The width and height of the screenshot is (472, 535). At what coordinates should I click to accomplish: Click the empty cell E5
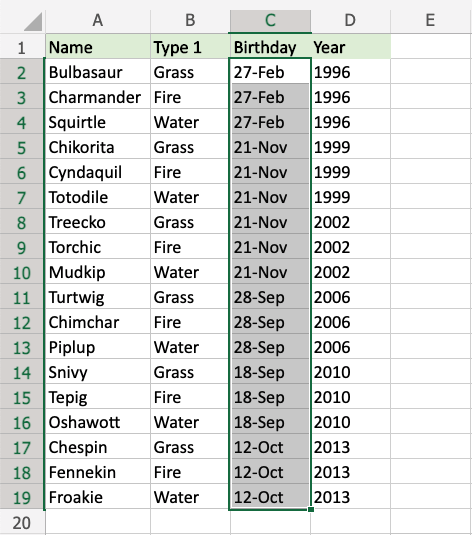(431, 147)
